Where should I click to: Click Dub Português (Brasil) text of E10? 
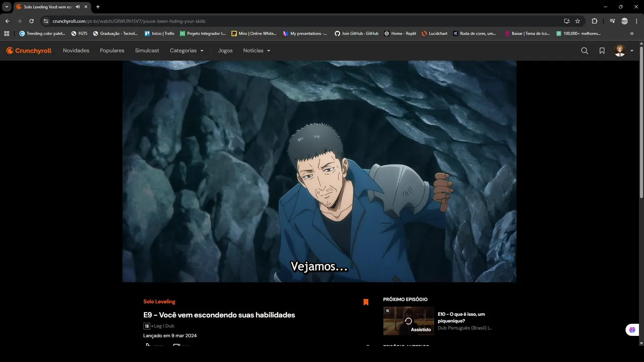point(465,328)
